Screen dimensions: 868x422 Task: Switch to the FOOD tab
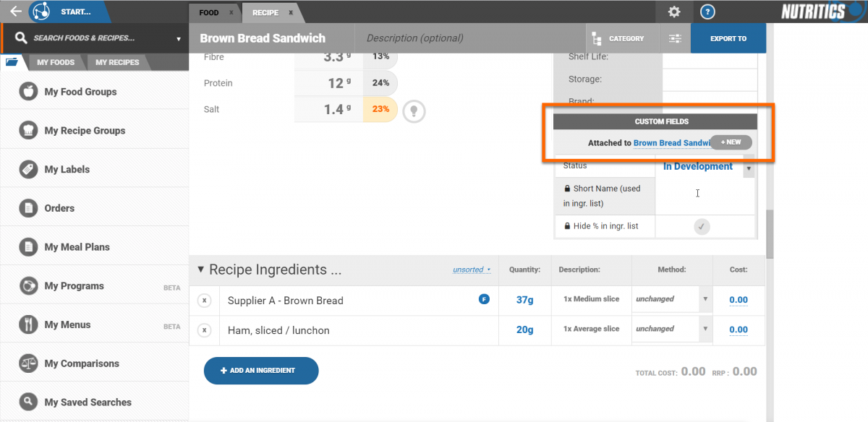pyautogui.click(x=209, y=12)
